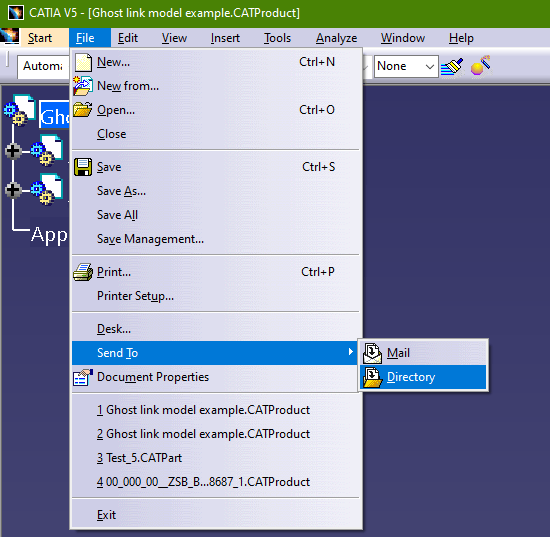Click the New... menu label
The width and height of the screenshot is (550, 537).
[x=113, y=62]
